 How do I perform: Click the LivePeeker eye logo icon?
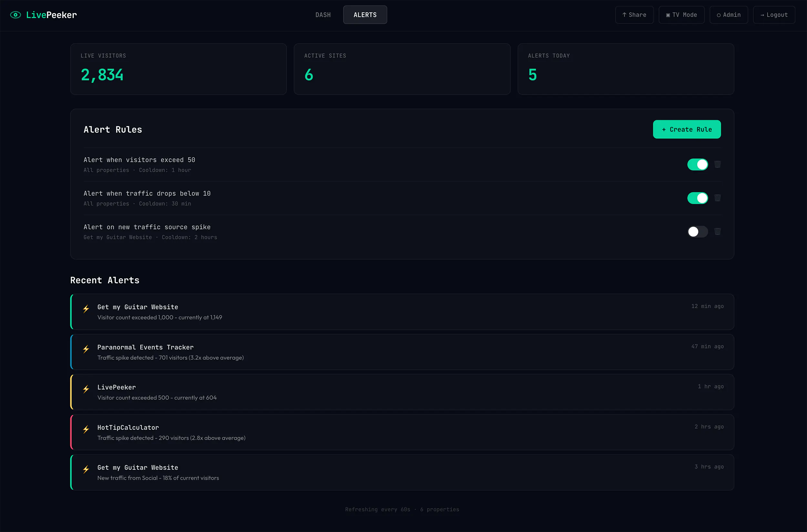[x=15, y=15]
